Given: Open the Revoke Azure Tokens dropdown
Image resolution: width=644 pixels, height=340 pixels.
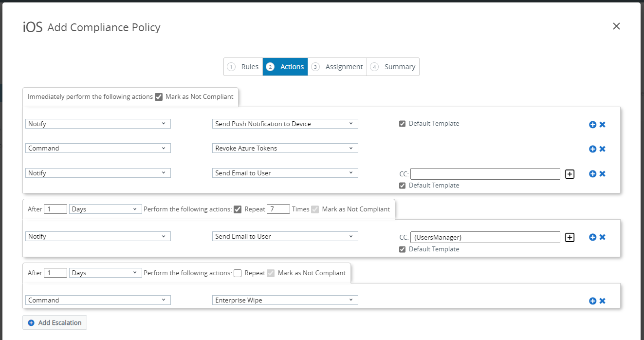Looking at the screenshot, I should tap(285, 148).
